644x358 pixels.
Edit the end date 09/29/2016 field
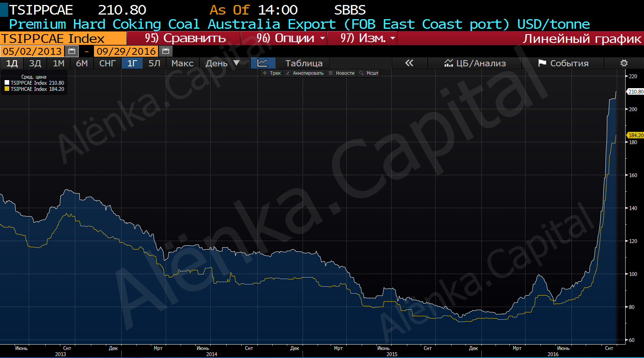[126, 51]
